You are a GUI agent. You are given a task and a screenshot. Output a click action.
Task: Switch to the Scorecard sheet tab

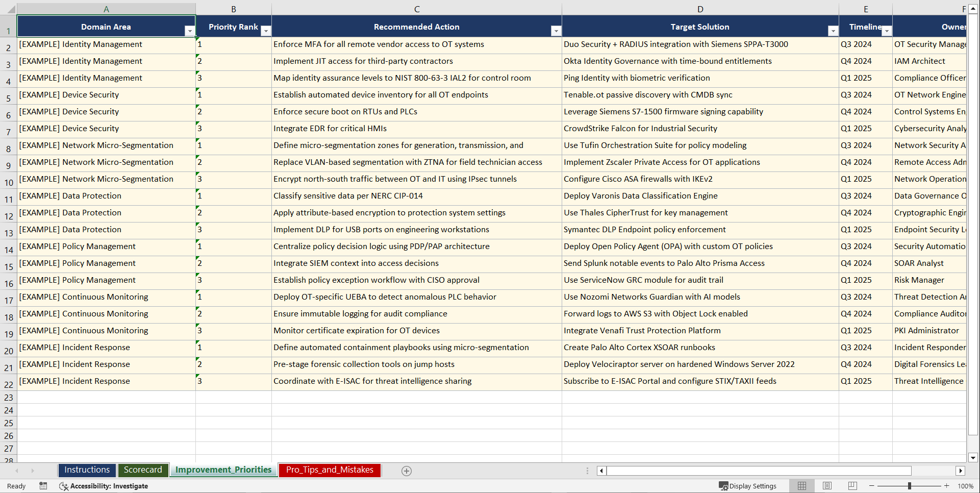(x=143, y=470)
